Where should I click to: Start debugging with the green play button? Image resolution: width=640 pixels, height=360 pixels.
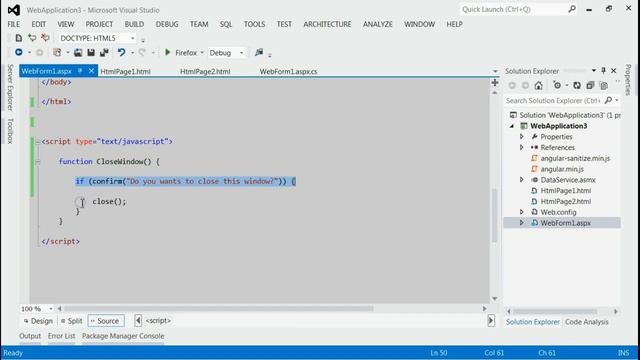pos(167,52)
